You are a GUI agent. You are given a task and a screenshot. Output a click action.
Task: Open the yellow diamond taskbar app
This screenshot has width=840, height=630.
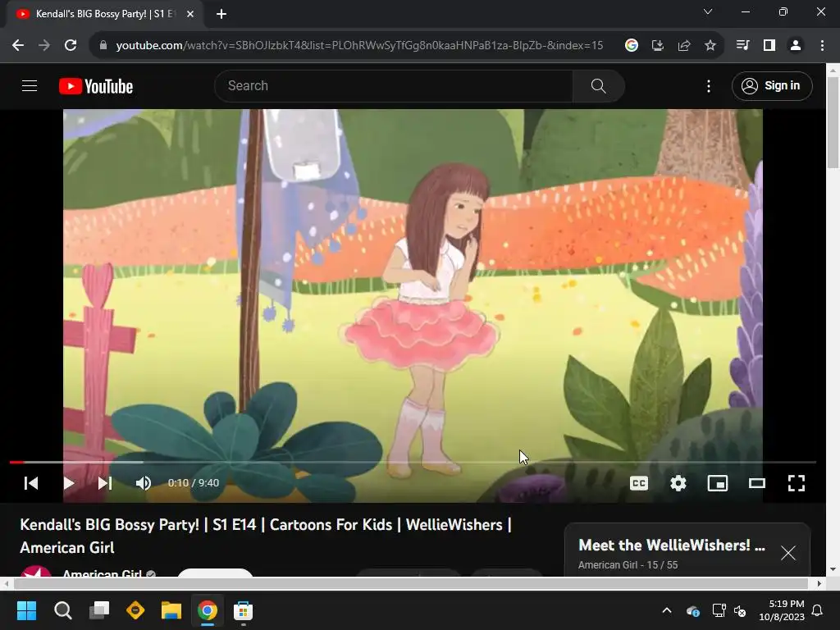(135, 610)
